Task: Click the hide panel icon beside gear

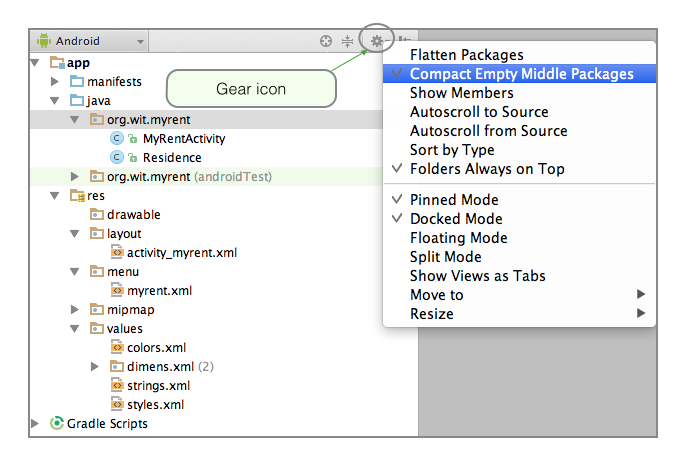Action: pos(404,41)
